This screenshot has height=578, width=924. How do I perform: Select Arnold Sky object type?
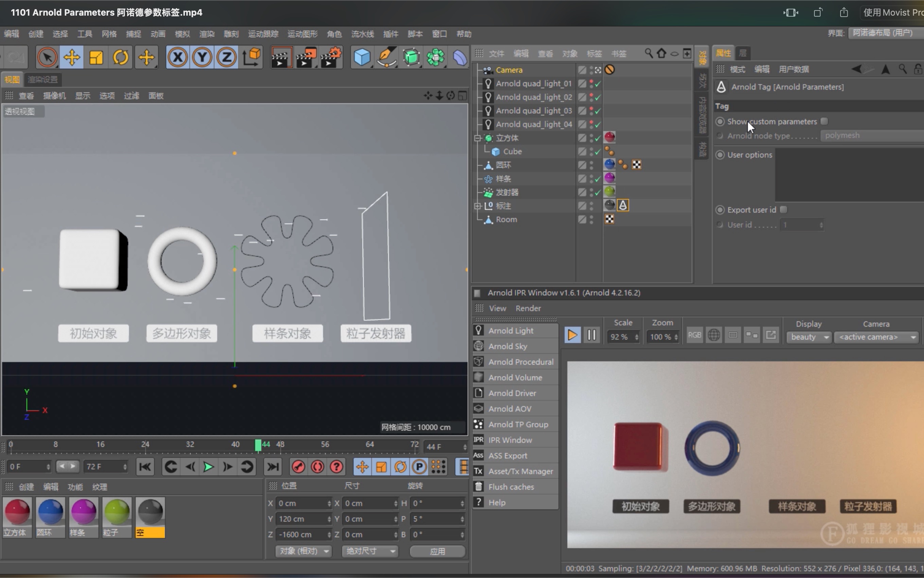point(508,346)
